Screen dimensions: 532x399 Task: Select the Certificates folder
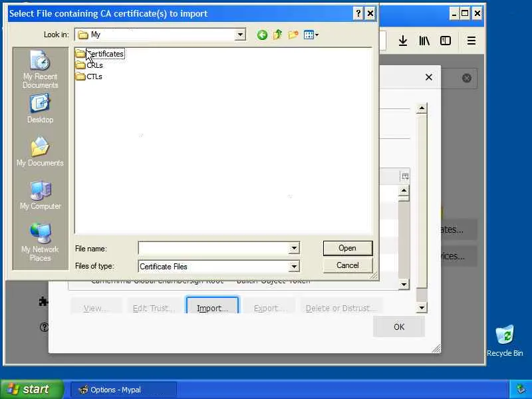pos(100,54)
